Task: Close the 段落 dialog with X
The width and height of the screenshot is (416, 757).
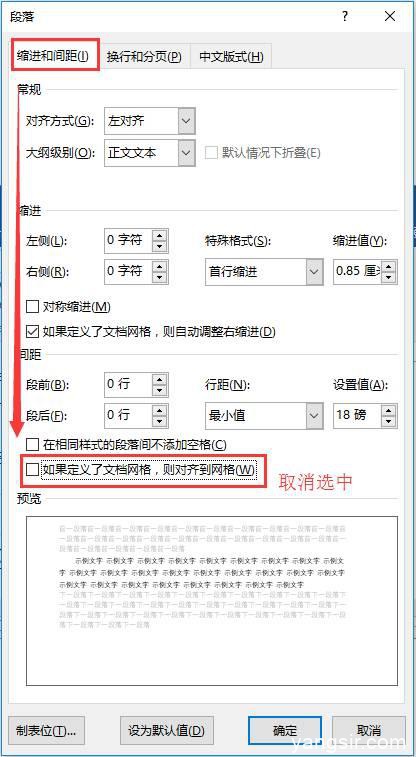Action: [390, 16]
